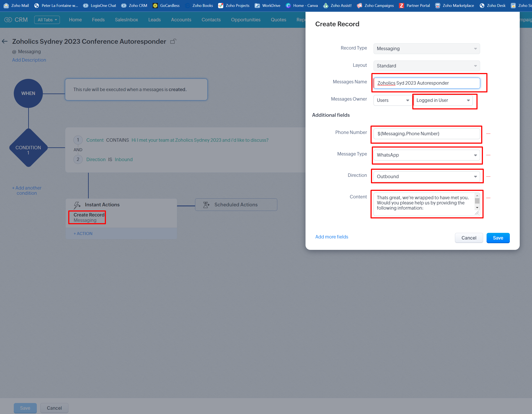
Task: Open the Zoho Mail bookmark icon
Action: 6,5
